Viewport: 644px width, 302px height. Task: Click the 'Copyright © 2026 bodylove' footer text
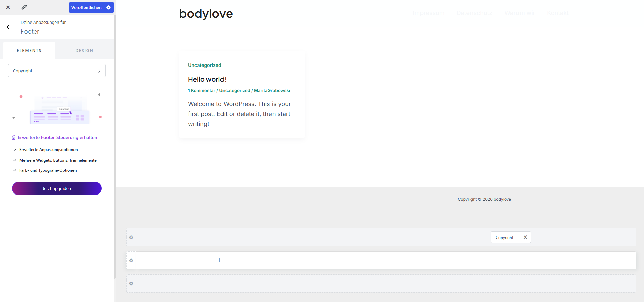(x=484, y=199)
